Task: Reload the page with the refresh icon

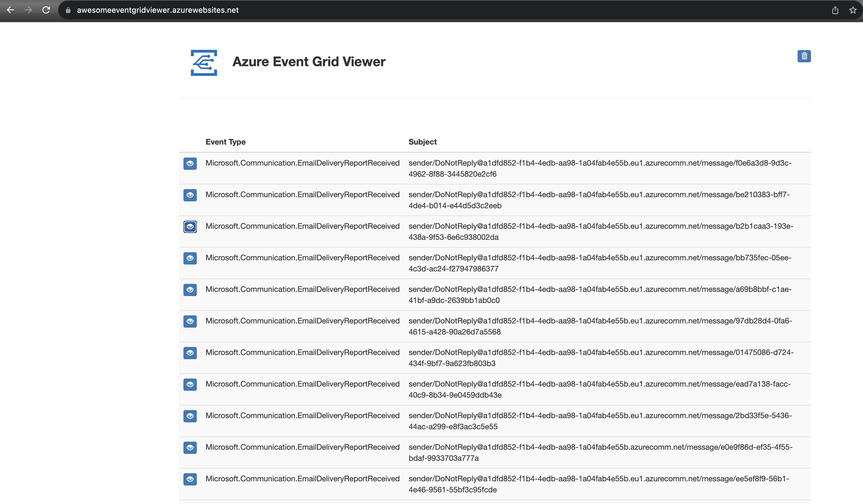Action: 46,10
